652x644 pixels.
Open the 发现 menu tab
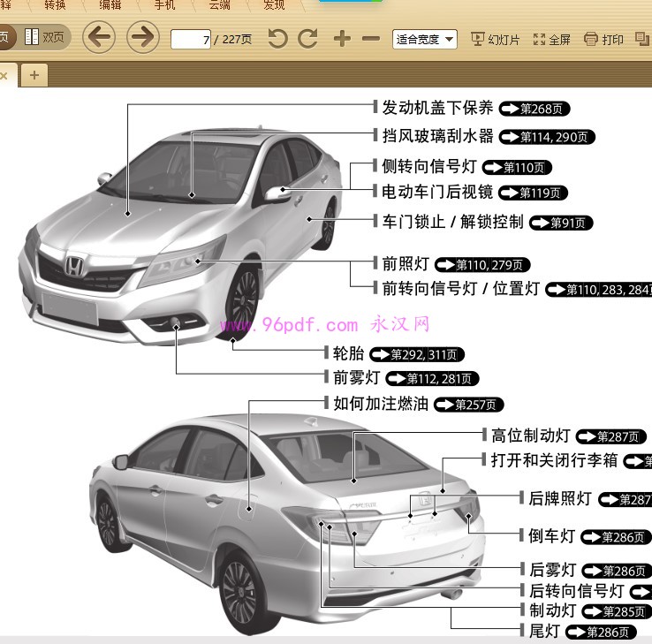[x=274, y=5]
